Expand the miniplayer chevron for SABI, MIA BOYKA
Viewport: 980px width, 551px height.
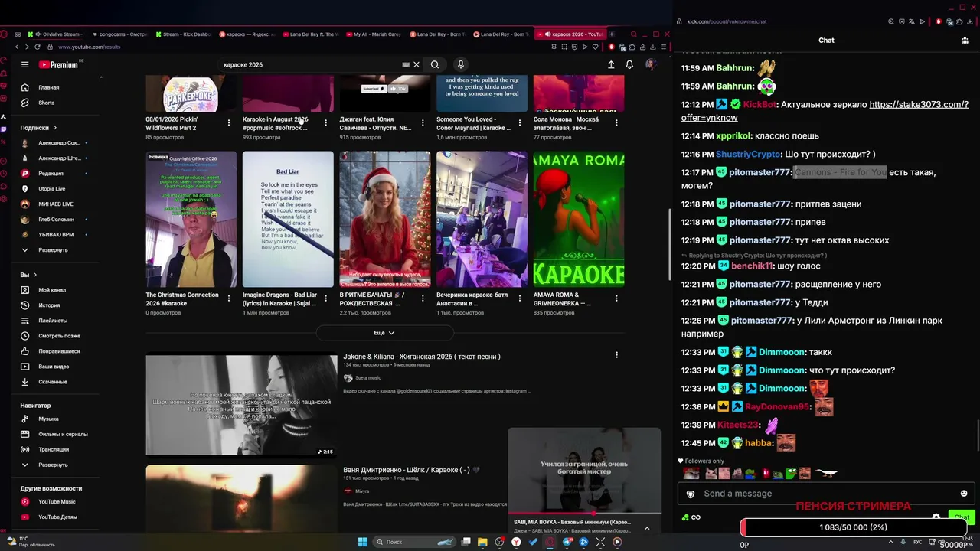pyautogui.click(x=647, y=528)
